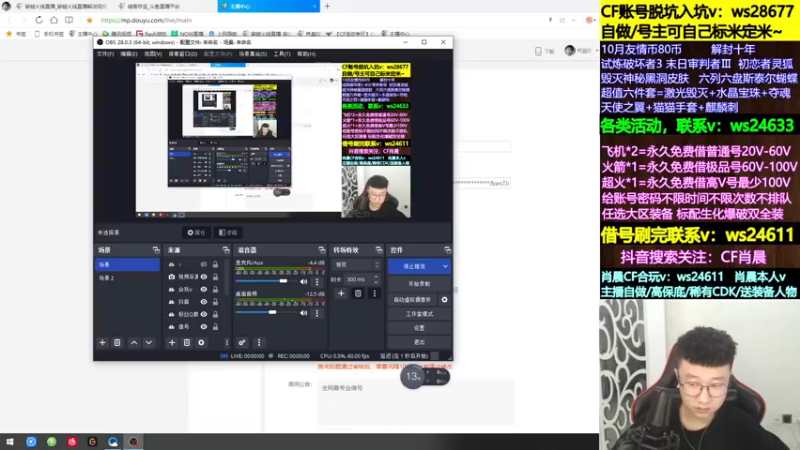Image resolution: width=800 pixels, height=450 pixels.
Task: Hide the 视频采集 source via its eye icon
Action: coord(204,277)
